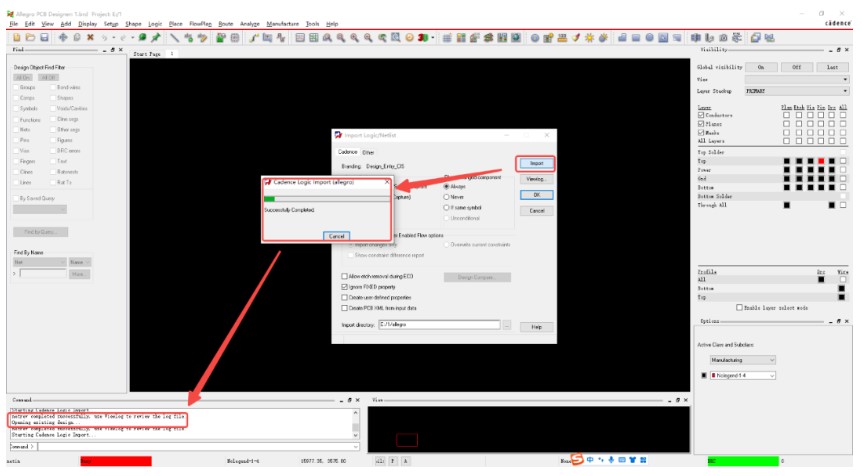
Task: Open the Layer Stackup PRIMARY dropdown
Action: pos(797,91)
